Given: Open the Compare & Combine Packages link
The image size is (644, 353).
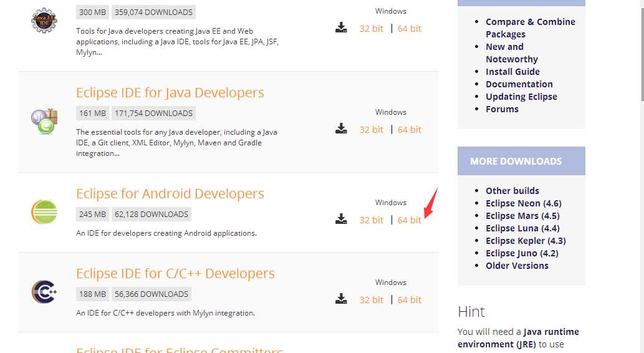Looking at the screenshot, I should tap(531, 28).
